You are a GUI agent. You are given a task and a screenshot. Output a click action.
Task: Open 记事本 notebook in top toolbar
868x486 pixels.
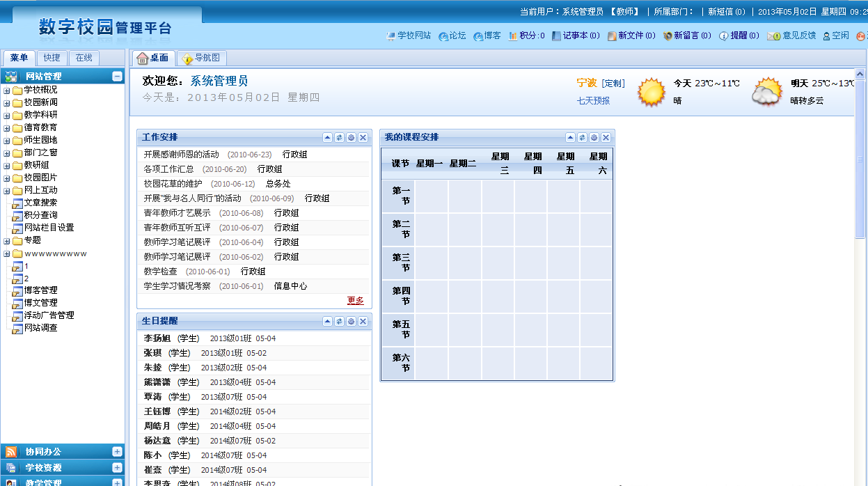coord(557,36)
